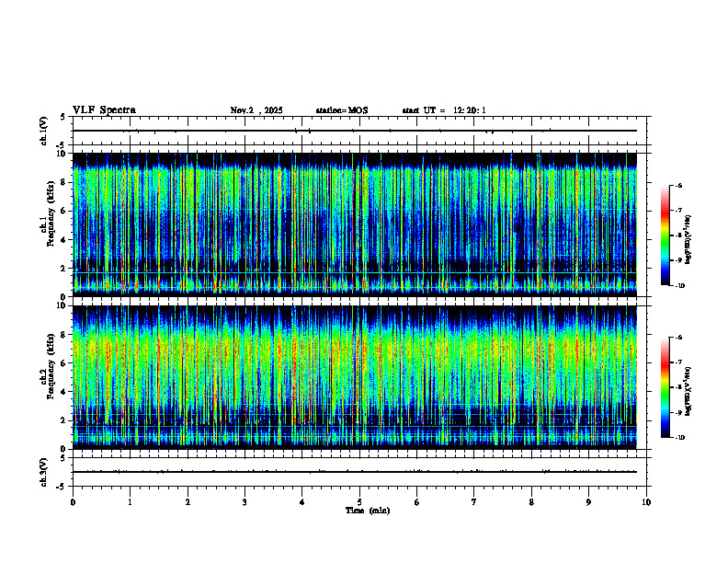The height and width of the screenshot is (563, 728).
Task: Click the ch.1 spectrogram panel
Action: 355,224
